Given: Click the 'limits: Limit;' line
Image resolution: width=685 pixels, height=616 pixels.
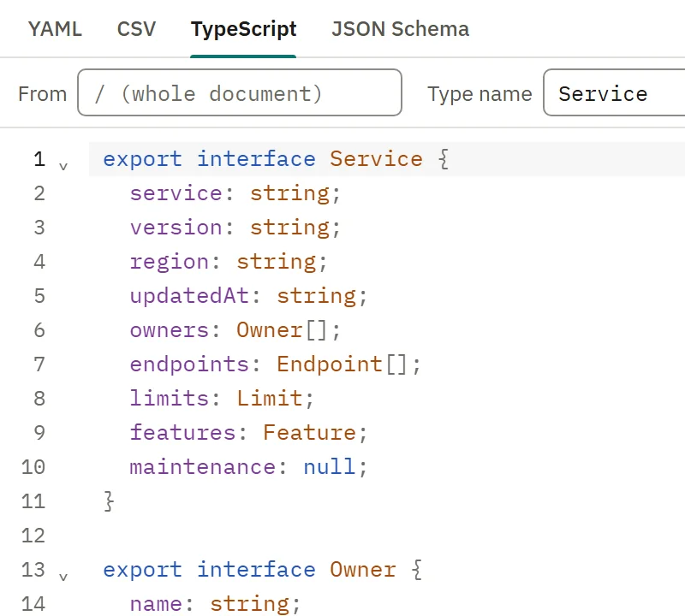Looking at the screenshot, I should (222, 399).
